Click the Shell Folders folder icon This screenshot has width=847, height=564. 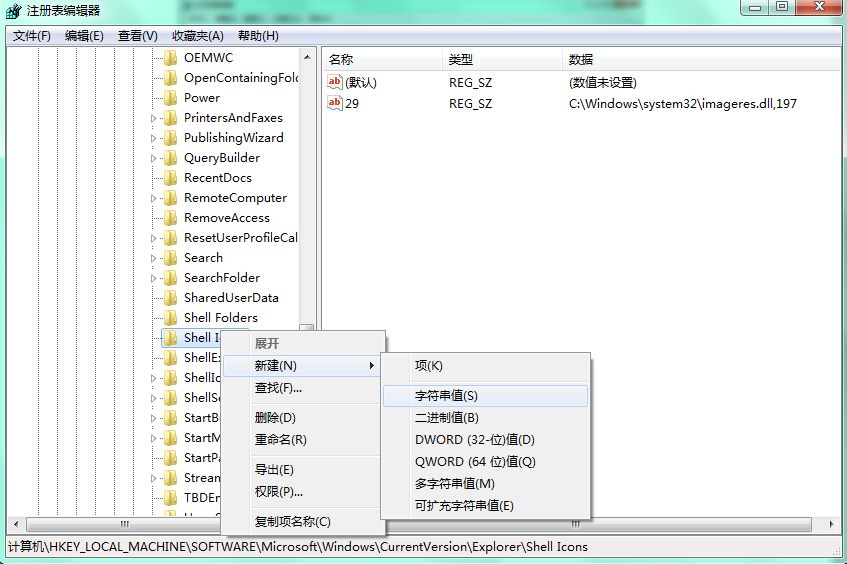[170, 318]
